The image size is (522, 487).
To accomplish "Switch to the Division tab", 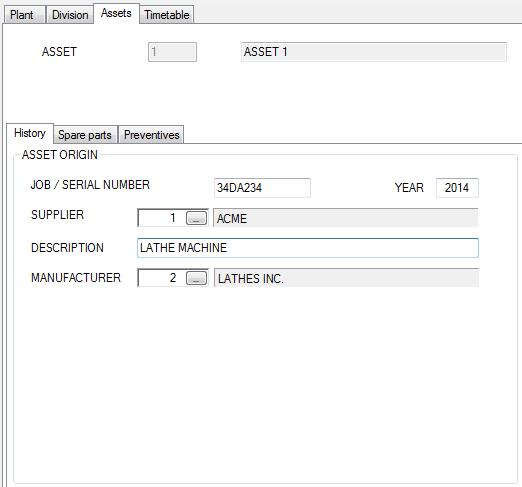I will click(x=70, y=15).
